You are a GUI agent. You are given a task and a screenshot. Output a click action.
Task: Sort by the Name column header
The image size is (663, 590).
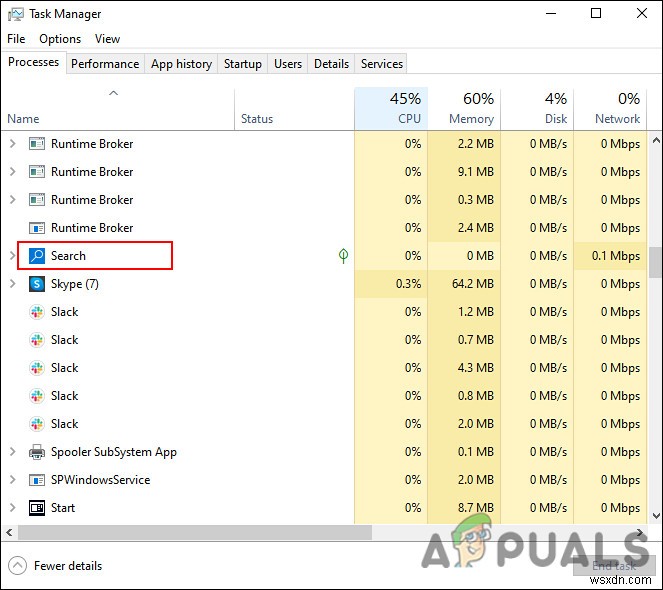click(x=118, y=109)
